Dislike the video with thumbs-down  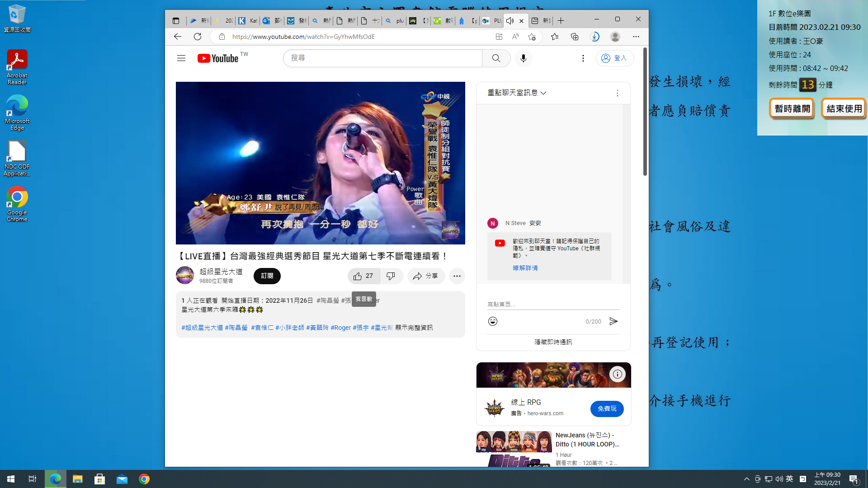tap(391, 276)
